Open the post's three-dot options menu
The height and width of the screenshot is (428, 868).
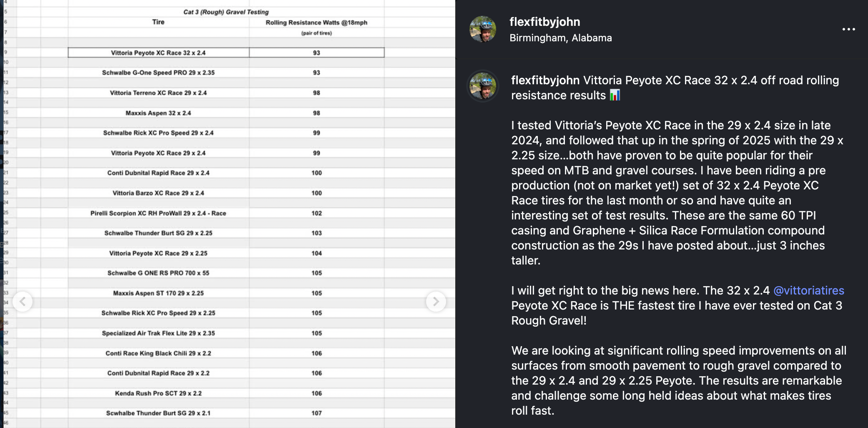coord(848,29)
